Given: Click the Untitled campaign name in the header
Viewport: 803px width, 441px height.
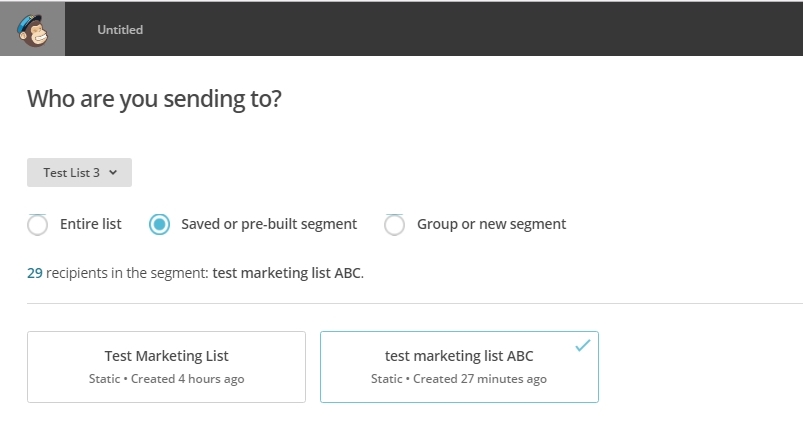Looking at the screenshot, I should point(120,30).
